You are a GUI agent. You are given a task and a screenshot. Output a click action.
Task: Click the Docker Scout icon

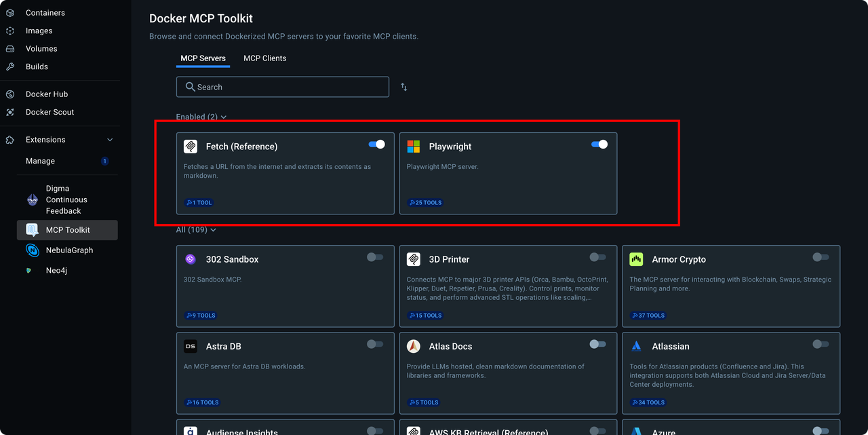[x=10, y=112]
